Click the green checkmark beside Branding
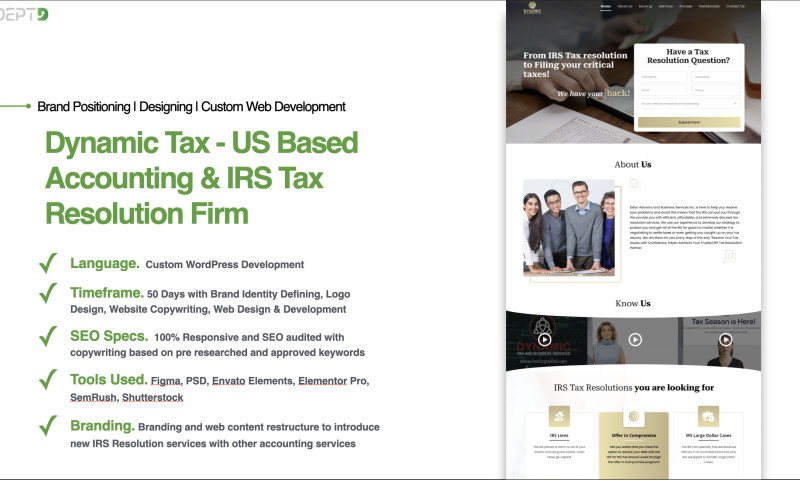Image resolution: width=800 pixels, height=480 pixels. tap(47, 425)
